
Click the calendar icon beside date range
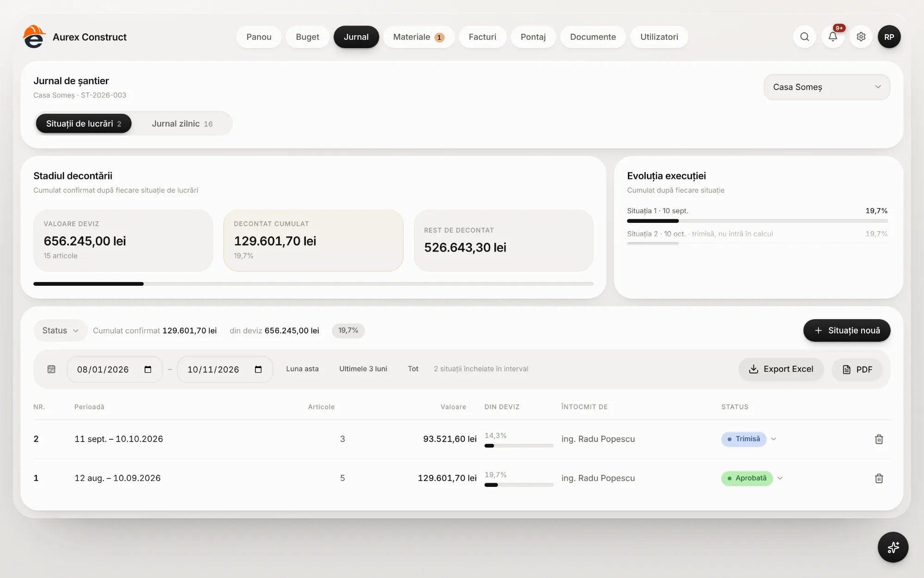point(51,369)
